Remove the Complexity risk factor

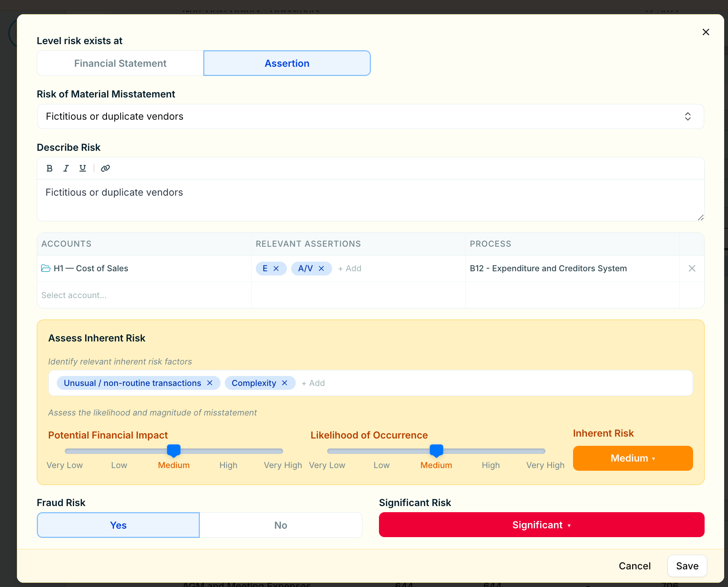point(285,383)
